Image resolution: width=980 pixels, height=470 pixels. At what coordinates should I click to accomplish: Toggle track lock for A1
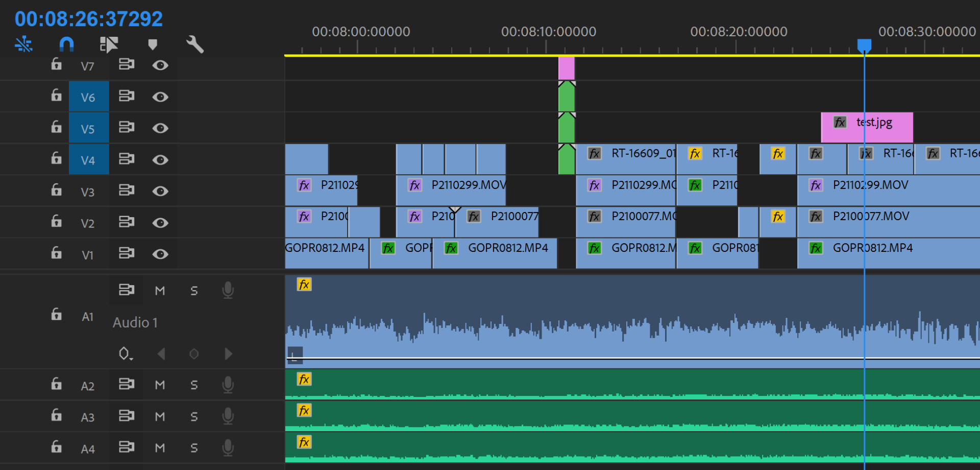(x=56, y=315)
